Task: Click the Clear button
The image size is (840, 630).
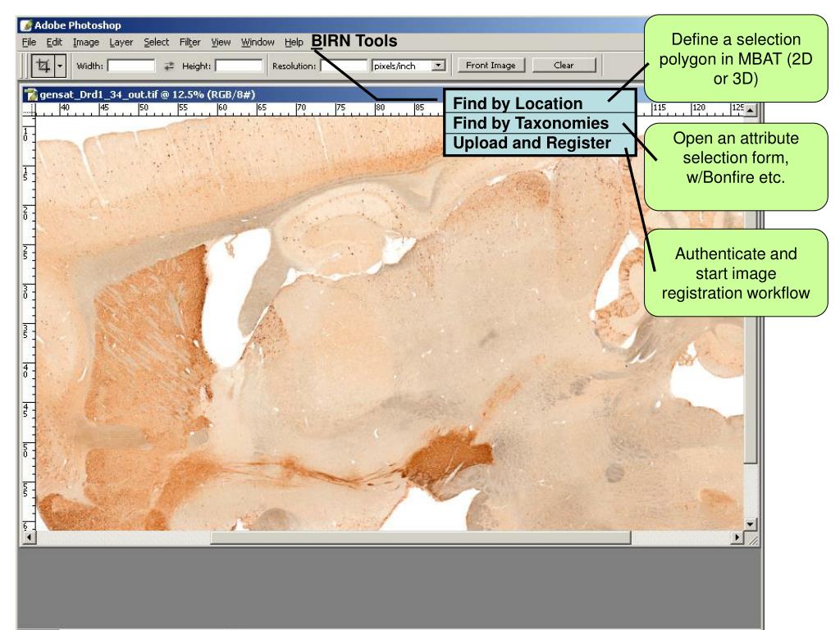Action: (564, 66)
